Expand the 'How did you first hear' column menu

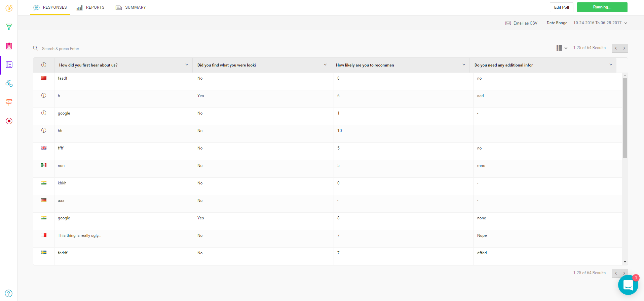pos(187,65)
